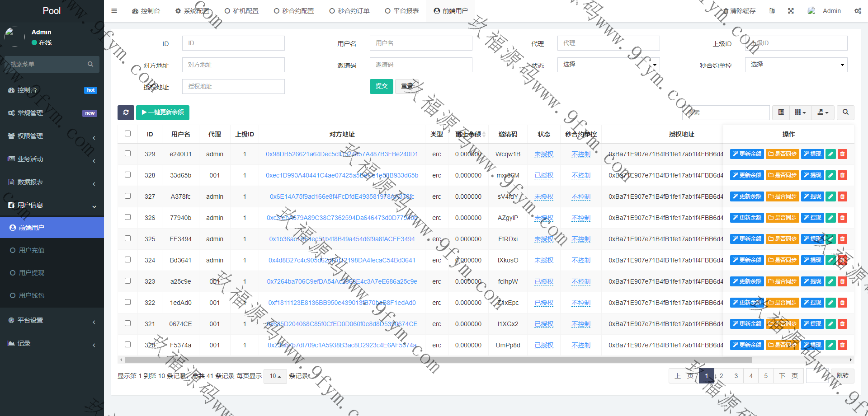Click the green 提交 button
The width and height of the screenshot is (868, 416).
click(381, 86)
